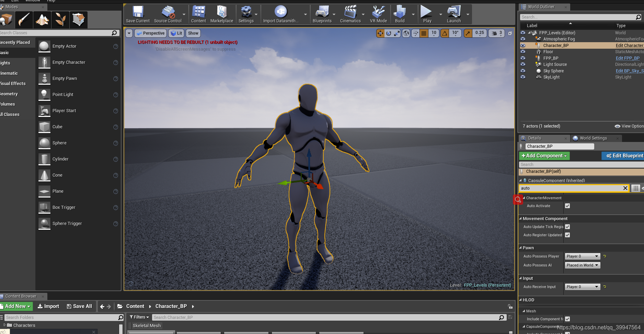Viewport: 644px width, 334px height.
Task: Click the Save Current toolbar icon
Action: tap(138, 14)
